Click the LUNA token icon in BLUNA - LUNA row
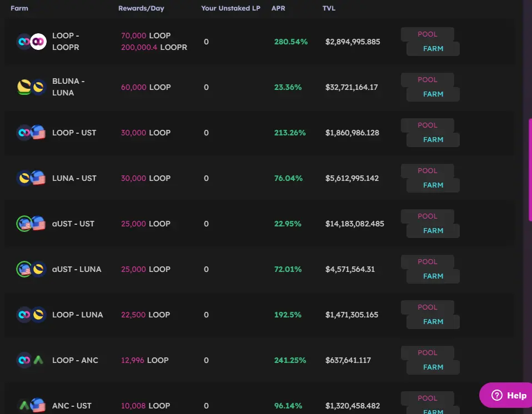This screenshot has width=532, height=414. point(38,87)
